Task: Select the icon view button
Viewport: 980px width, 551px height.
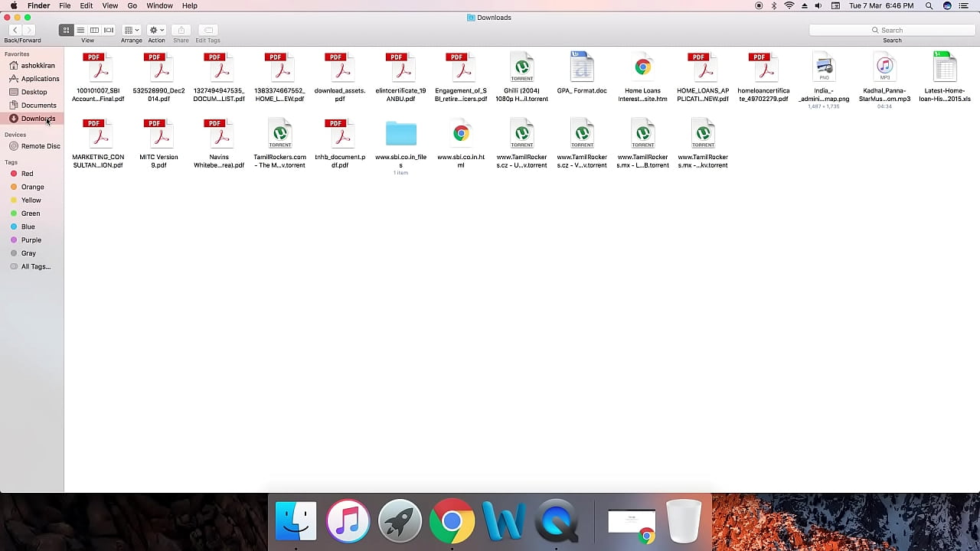Action: point(67,30)
